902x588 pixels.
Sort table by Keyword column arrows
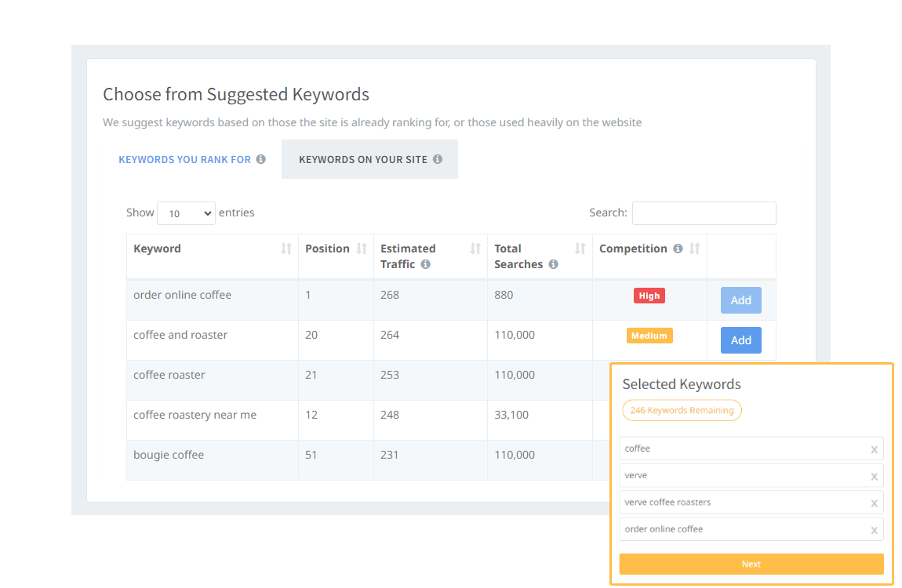click(286, 249)
